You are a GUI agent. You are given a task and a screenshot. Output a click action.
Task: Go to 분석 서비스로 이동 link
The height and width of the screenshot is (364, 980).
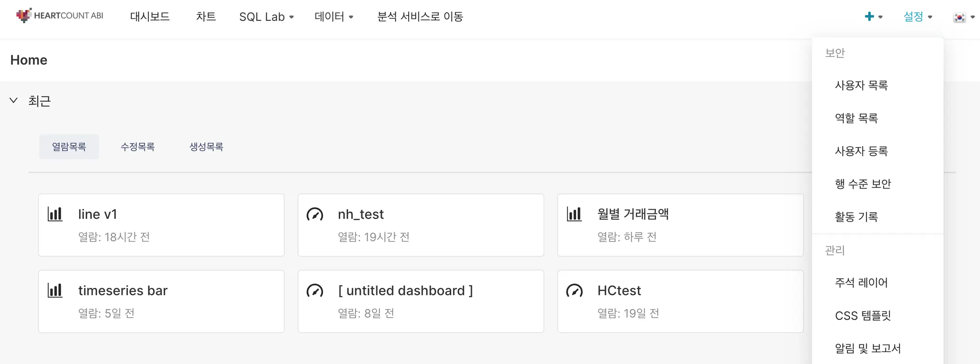[x=420, y=17]
